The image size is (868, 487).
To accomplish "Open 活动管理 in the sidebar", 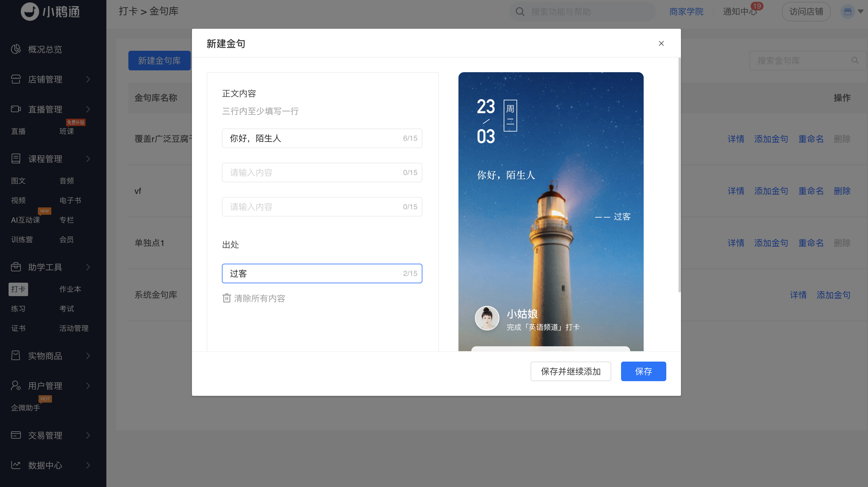I will 74,328.
